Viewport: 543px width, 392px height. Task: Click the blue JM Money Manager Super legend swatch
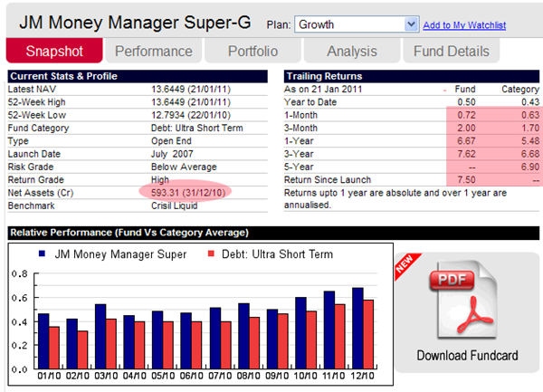[x=43, y=253]
